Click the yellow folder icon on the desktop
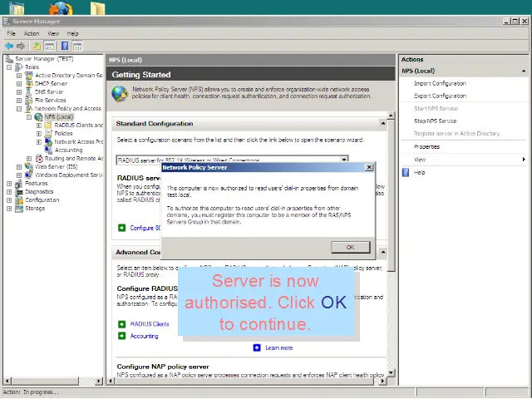 (x=98, y=8)
